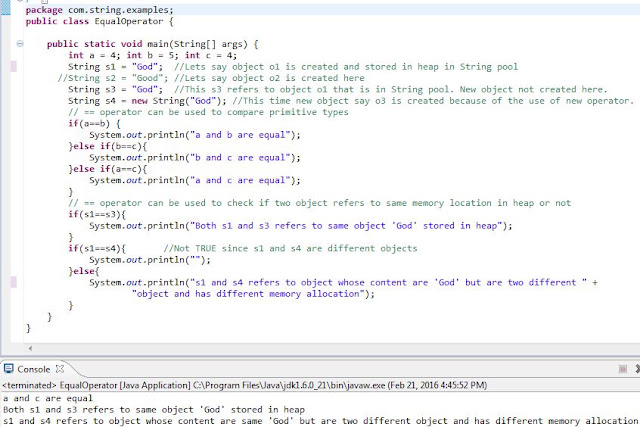Click the margin marker beside the "s1 and s4 refers" println line

coord(13,282)
